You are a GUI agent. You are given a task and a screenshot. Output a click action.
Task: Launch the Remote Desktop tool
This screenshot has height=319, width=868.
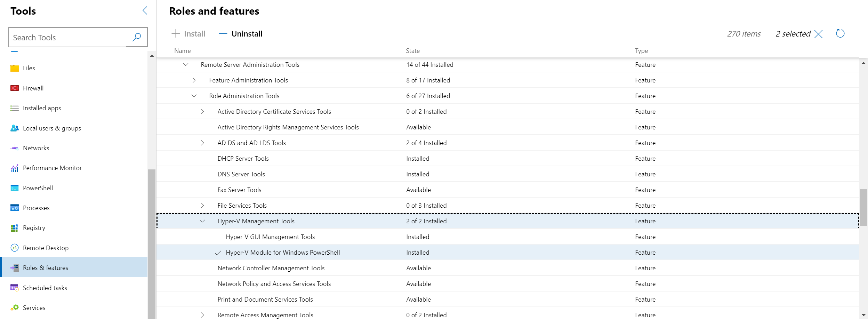point(46,248)
